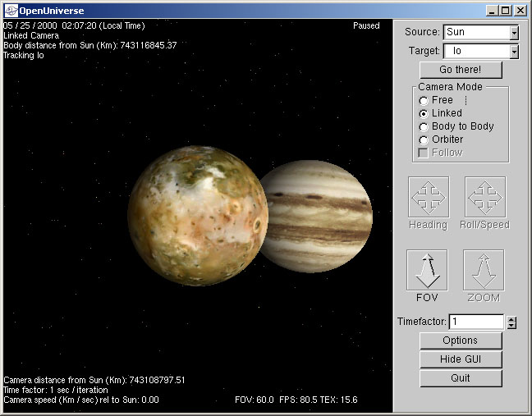Click the 'Tracking Io' text

coord(24,55)
